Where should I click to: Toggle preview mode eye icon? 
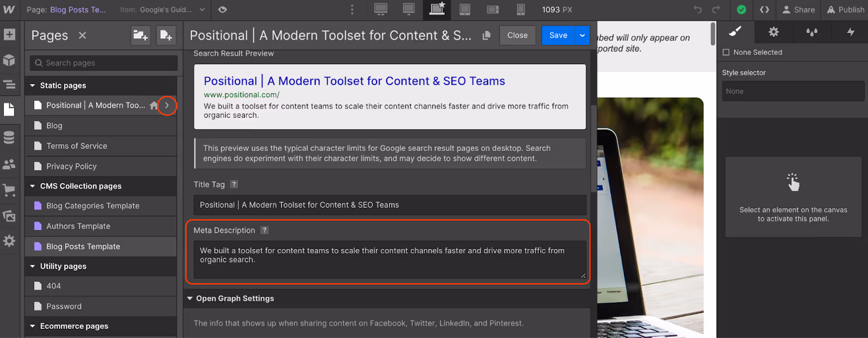[222, 10]
